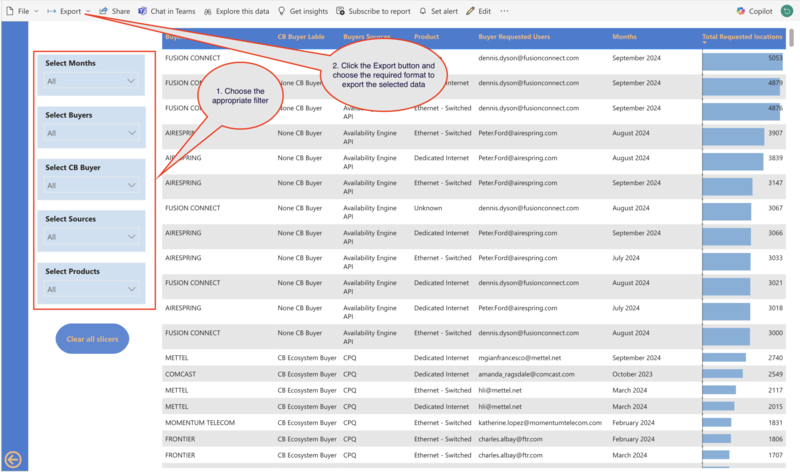
Task: Click the Subscribe envelope icon
Action: pos(340,11)
